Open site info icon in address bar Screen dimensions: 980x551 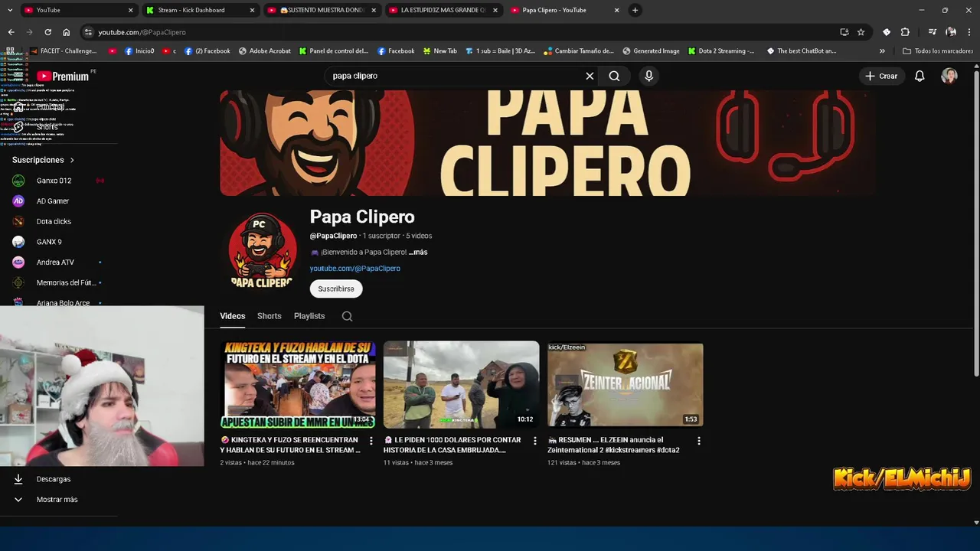point(89,32)
